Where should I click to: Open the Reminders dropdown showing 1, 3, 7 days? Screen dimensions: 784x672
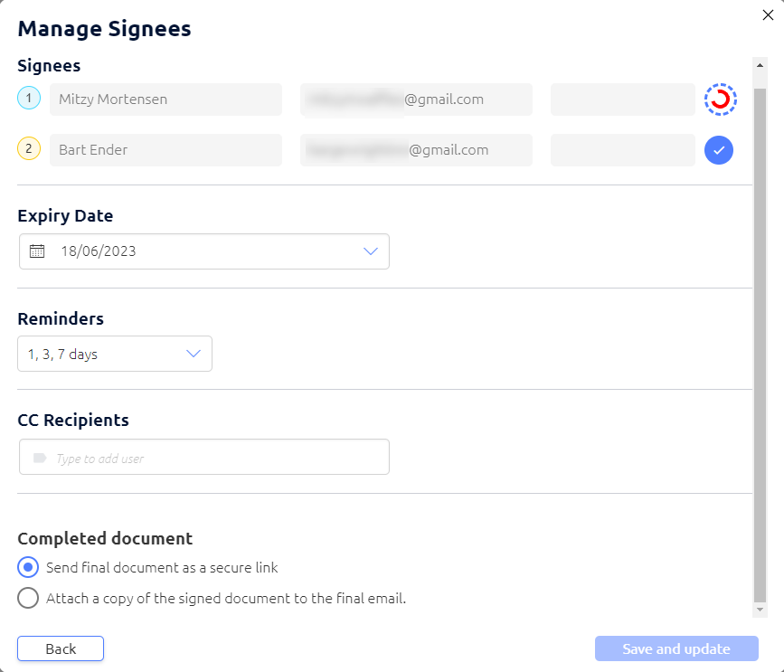point(114,354)
